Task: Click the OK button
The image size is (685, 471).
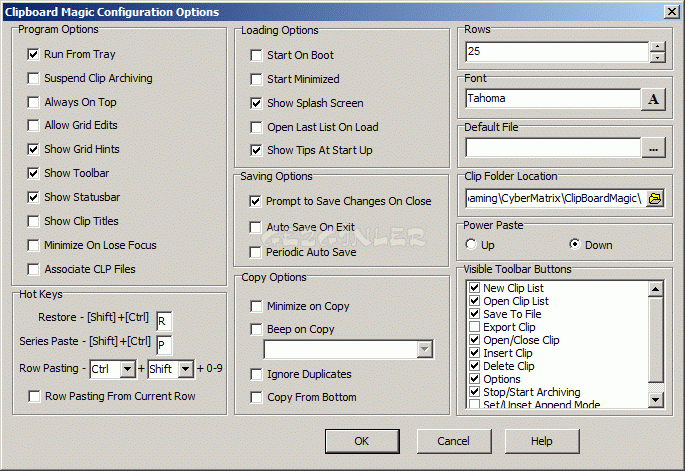Action: (362, 441)
